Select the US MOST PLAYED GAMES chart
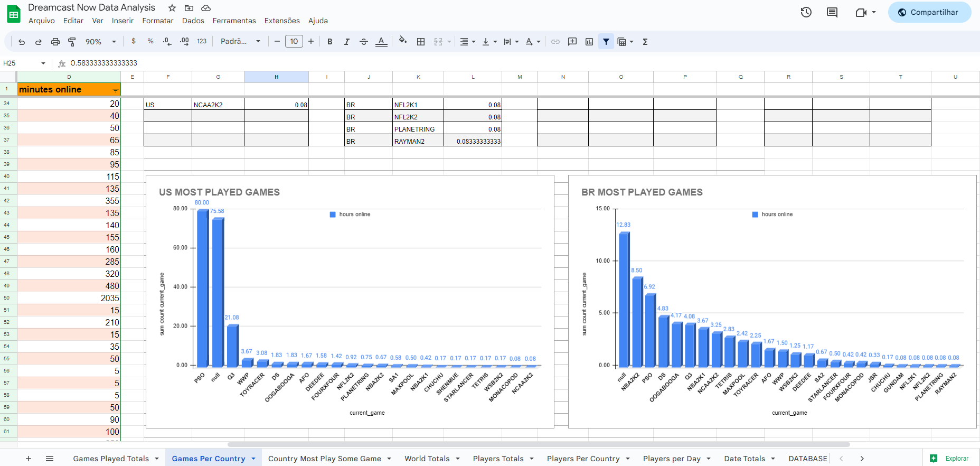 click(x=350, y=301)
